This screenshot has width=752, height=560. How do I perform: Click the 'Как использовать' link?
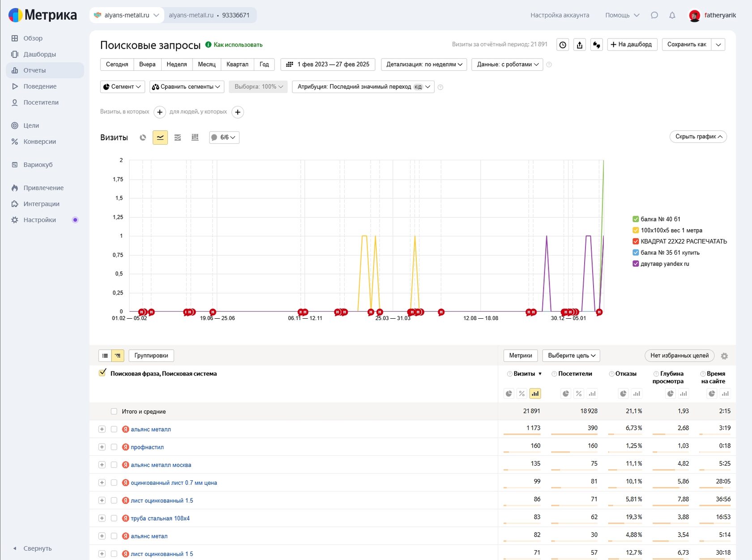pyautogui.click(x=238, y=45)
